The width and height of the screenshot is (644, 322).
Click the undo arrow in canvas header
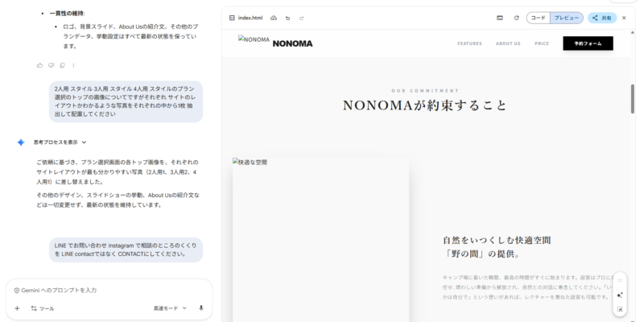(287, 18)
